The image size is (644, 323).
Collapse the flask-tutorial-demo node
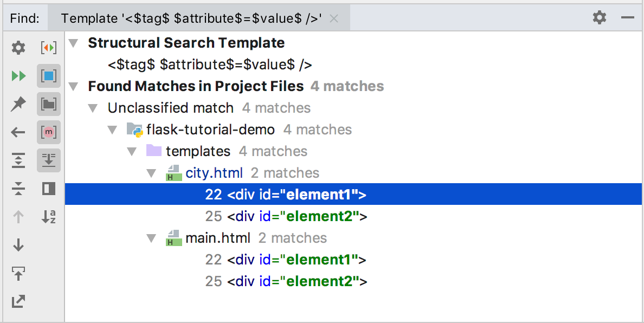(112, 129)
